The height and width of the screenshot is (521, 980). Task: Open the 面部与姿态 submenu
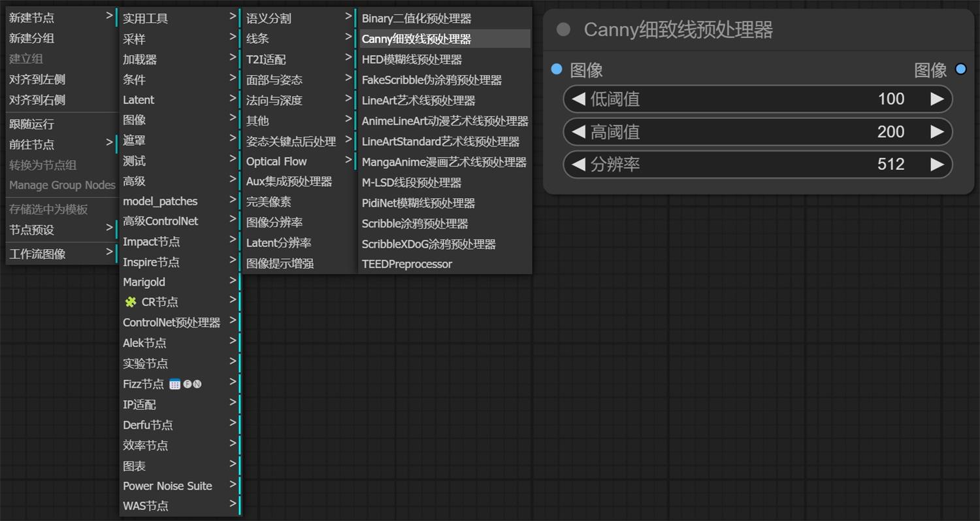pyautogui.click(x=299, y=80)
